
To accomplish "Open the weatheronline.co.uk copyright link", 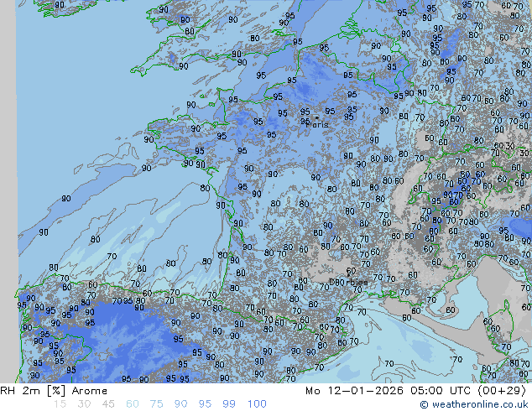I will point(474,404).
